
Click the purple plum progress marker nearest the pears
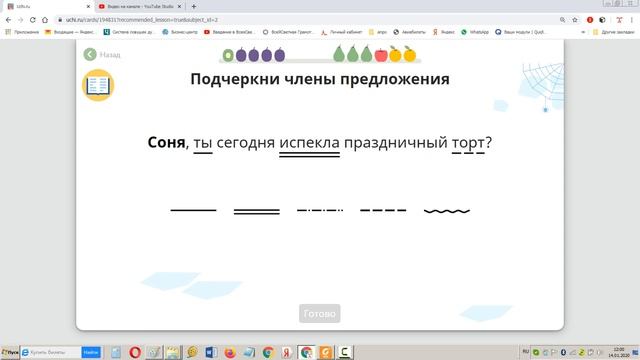click(x=280, y=55)
